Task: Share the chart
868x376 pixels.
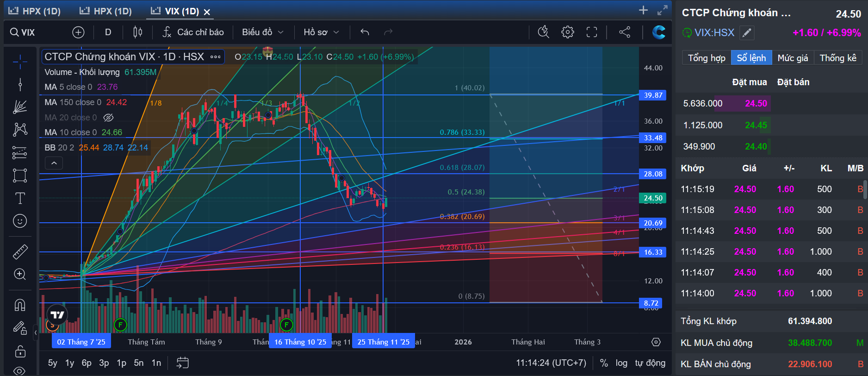Action: tap(625, 32)
